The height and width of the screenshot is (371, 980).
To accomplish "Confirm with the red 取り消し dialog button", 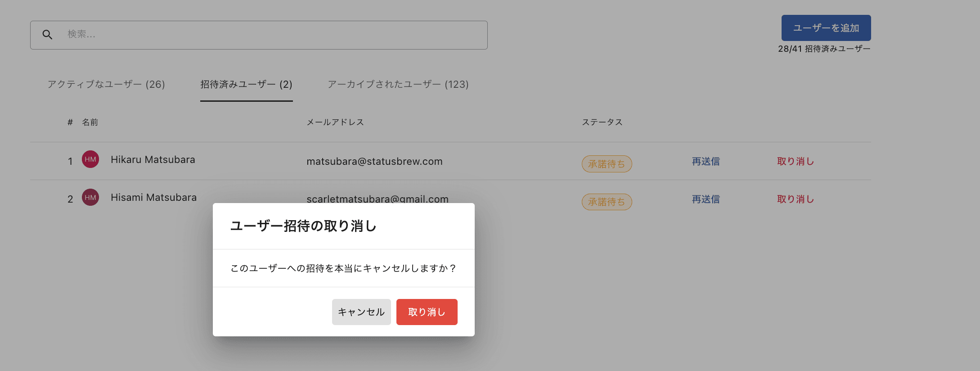I will pyautogui.click(x=427, y=312).
